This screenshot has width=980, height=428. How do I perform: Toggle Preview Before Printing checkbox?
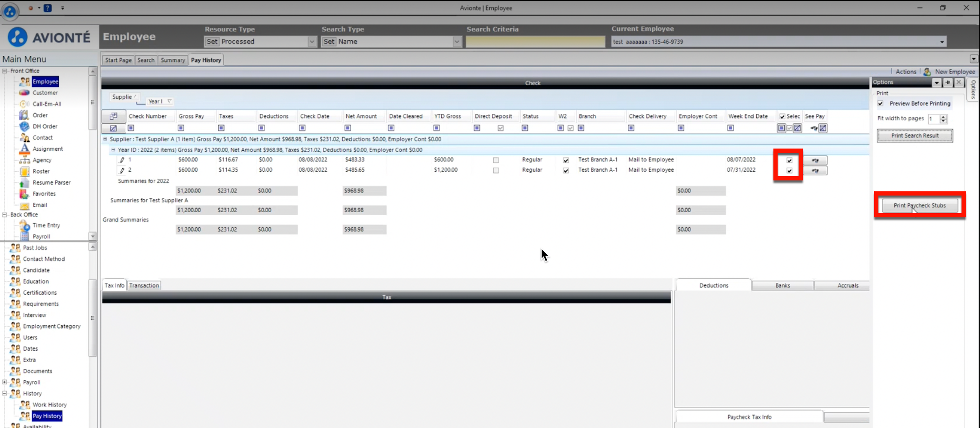click(x=880, y=104)
